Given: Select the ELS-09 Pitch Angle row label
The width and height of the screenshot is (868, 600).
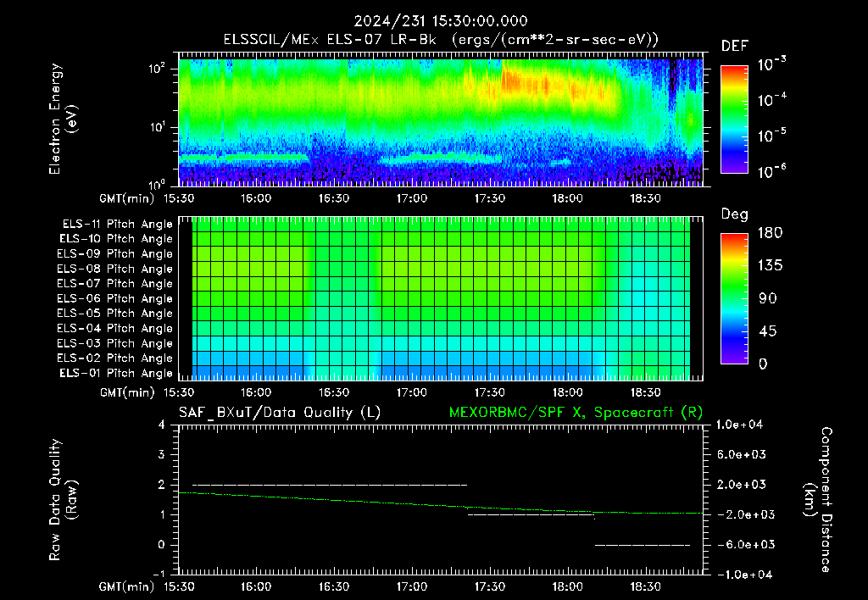Looking at the screenshot, I should point(115,253).
